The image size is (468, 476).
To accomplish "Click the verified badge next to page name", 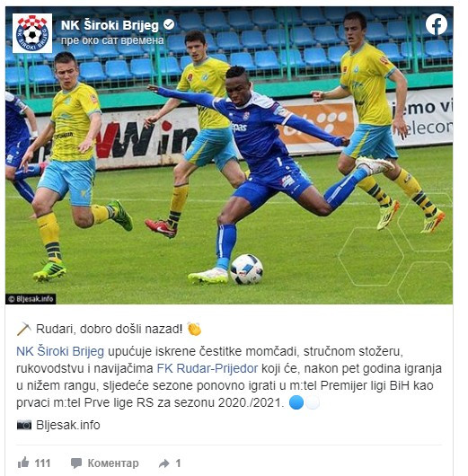I will [169, 24].
